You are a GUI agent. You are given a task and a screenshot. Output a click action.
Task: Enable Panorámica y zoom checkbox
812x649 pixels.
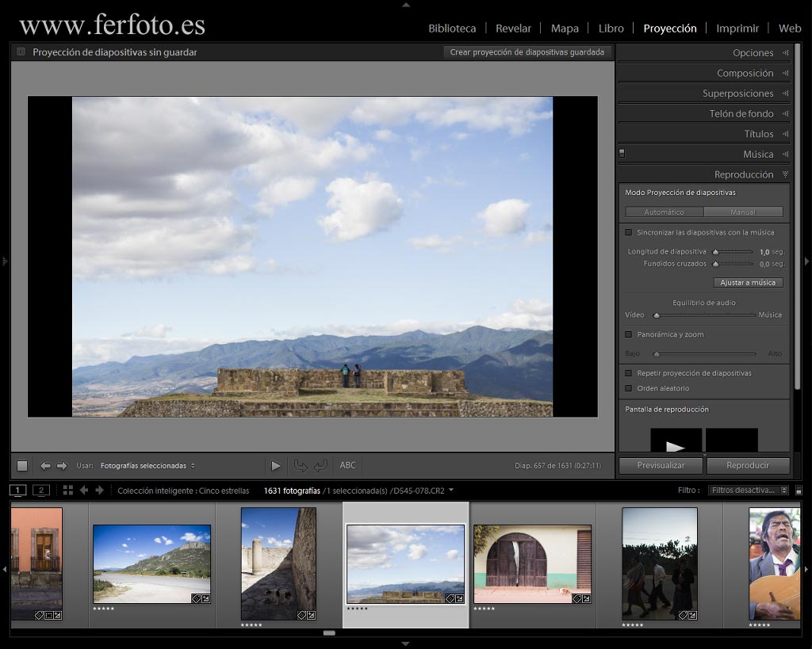[x=628, y=334]
